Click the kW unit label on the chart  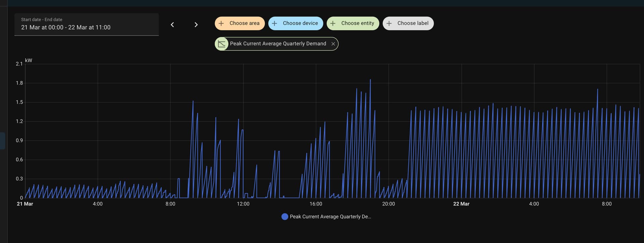click(x=29, y=60)
